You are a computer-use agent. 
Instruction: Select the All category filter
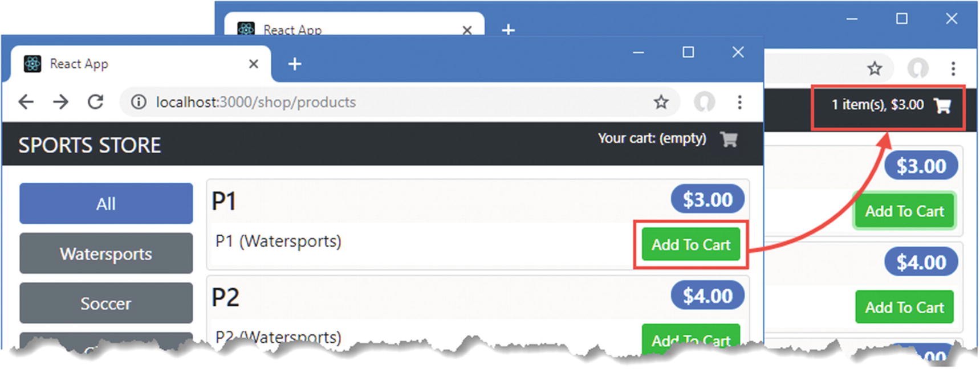coord(106,203)
